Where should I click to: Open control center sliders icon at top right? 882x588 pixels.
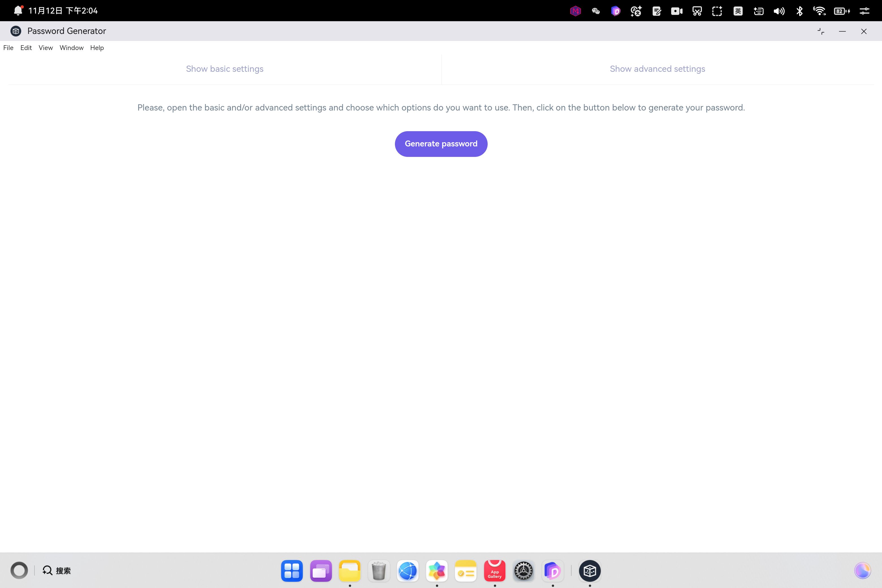click(x=864, y=11)
